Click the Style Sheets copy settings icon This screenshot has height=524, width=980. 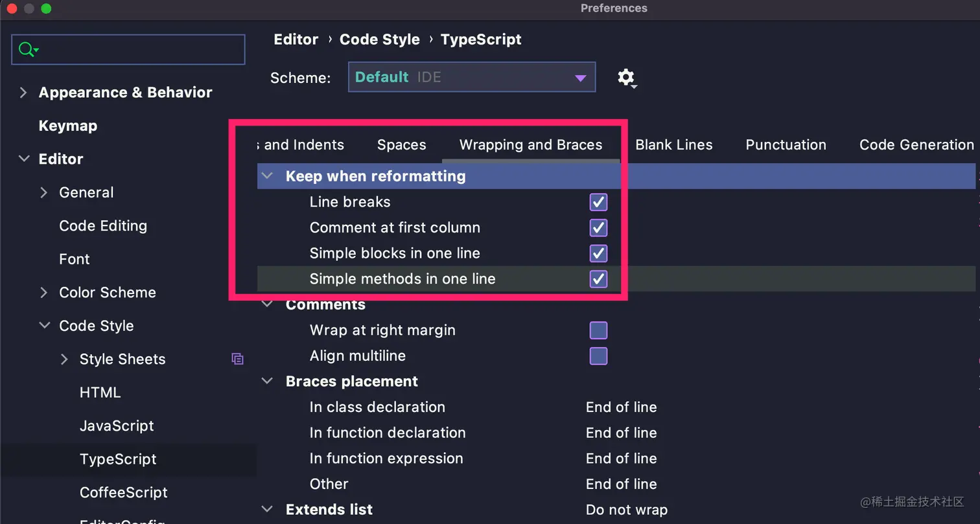237,359
